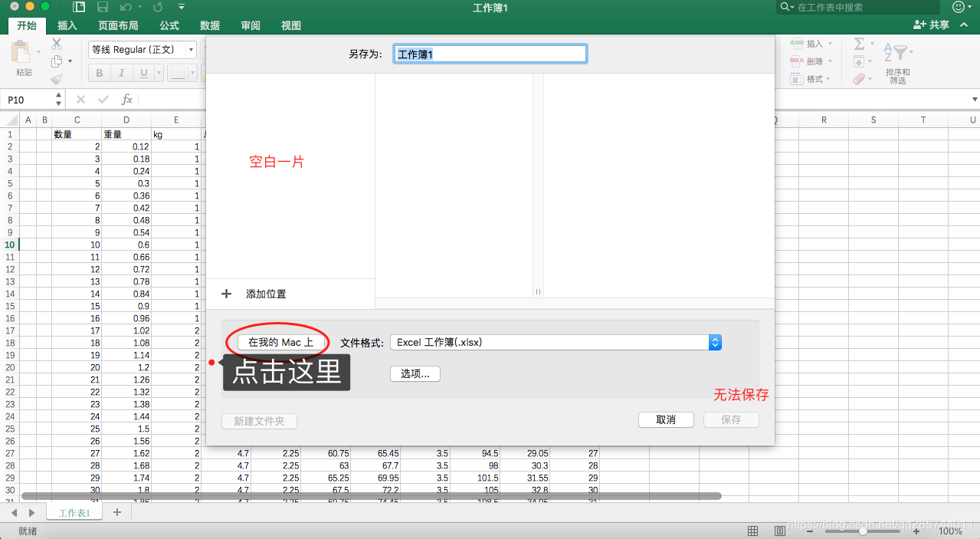
Task: Click the cell borders icon
Action: point(178,74)
